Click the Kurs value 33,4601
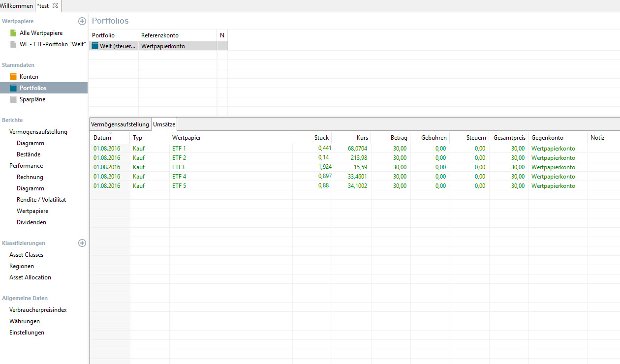The width and height of the screenshot is (620, 364). click(x=357, y=176)
